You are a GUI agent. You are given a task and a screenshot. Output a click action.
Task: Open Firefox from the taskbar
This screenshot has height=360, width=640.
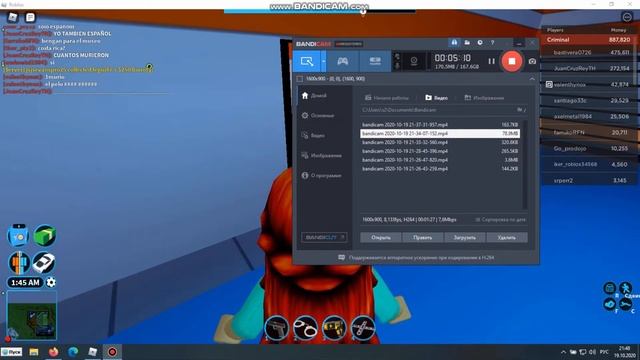click(53, 352)
